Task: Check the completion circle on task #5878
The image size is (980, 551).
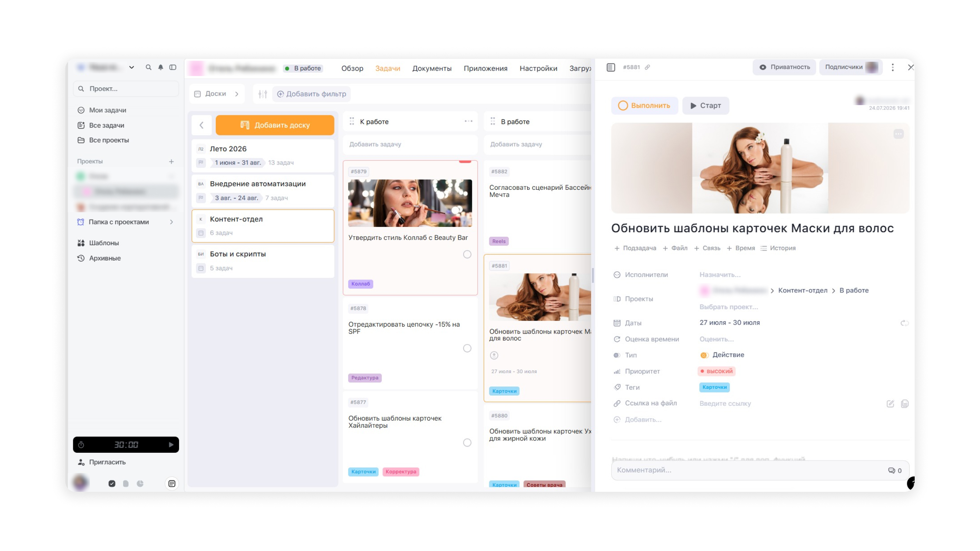Action: (467, 348)
